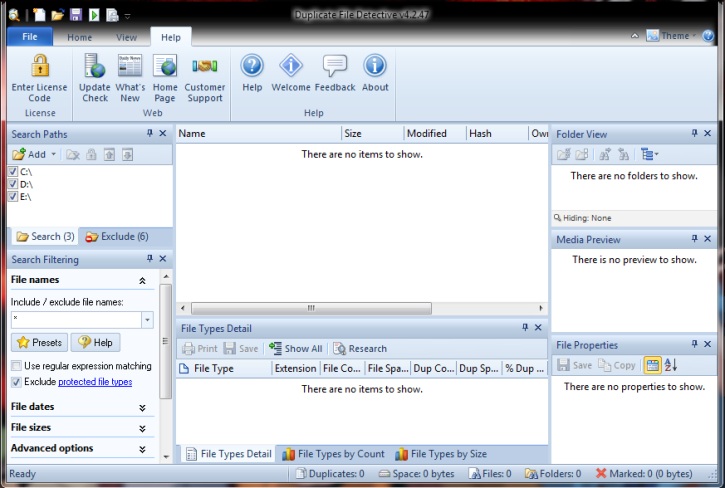Image resolution: width=725 pixels, height=488 pixels.
Task: Open the Help ribbon button
Action: coord(252,73)
